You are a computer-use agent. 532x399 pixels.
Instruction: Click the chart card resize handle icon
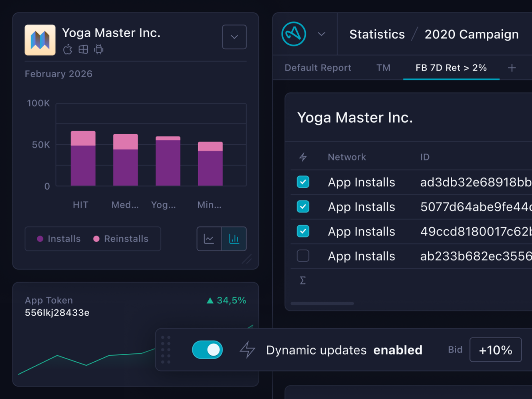[247, 259]
